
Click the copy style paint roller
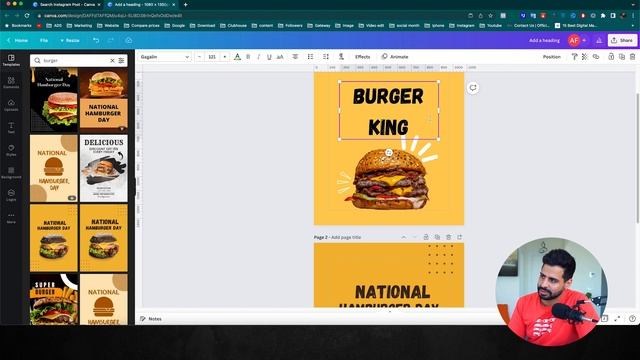[574, 57]
